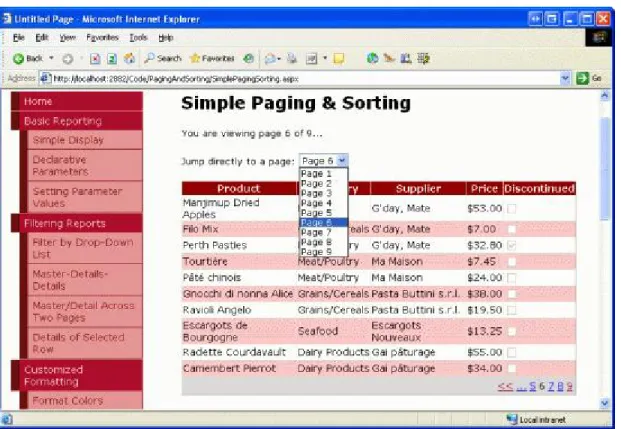The height and width of the screenshot is (429, 621).
Task: Select Page 3 in the dropdown list
Action: pos(323,193)
